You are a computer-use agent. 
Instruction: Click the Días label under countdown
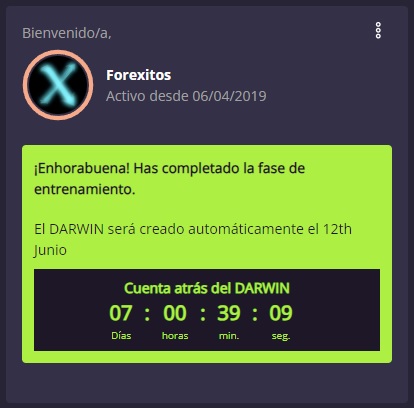point(121,335)
